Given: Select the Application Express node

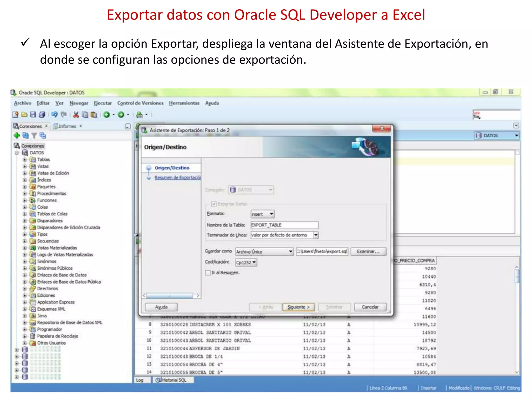Looking at the screenshot, I should 56,302.
